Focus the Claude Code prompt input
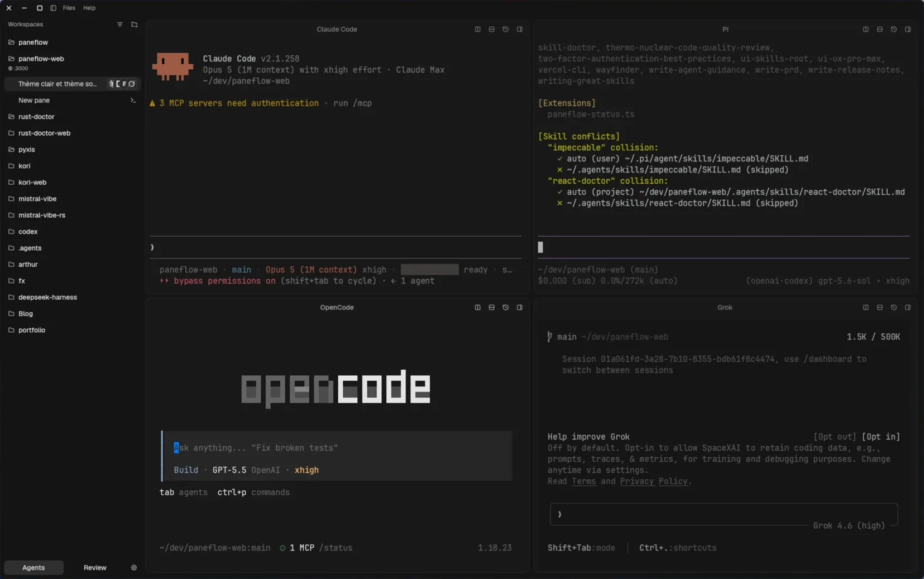924x579 pixels. (336, 247)
